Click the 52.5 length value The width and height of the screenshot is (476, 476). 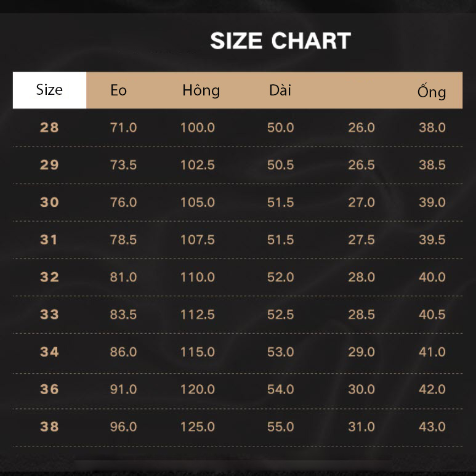tap(281, 315)
